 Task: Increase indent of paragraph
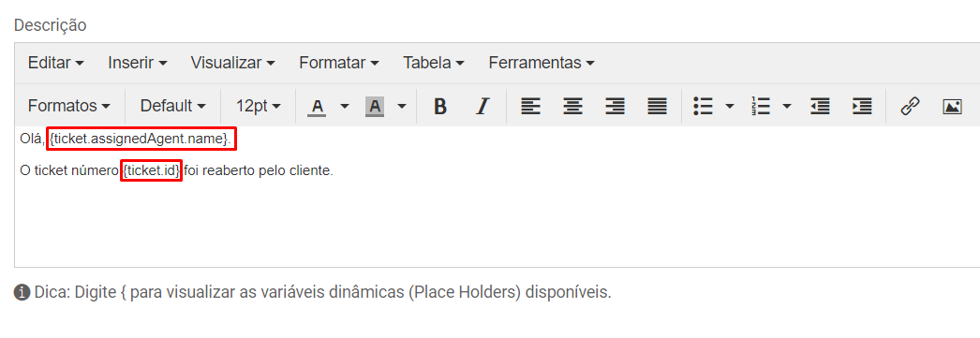tap(862, 106)
